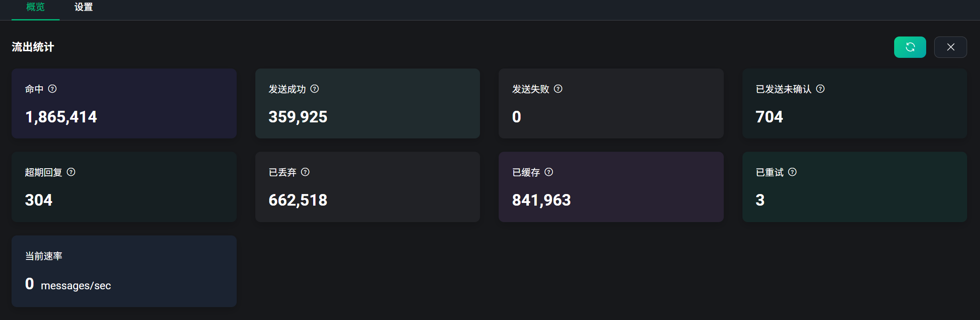Click the 发送成功 value 359,925
Viewport: 980px width, 320px height.
point(298,117)
